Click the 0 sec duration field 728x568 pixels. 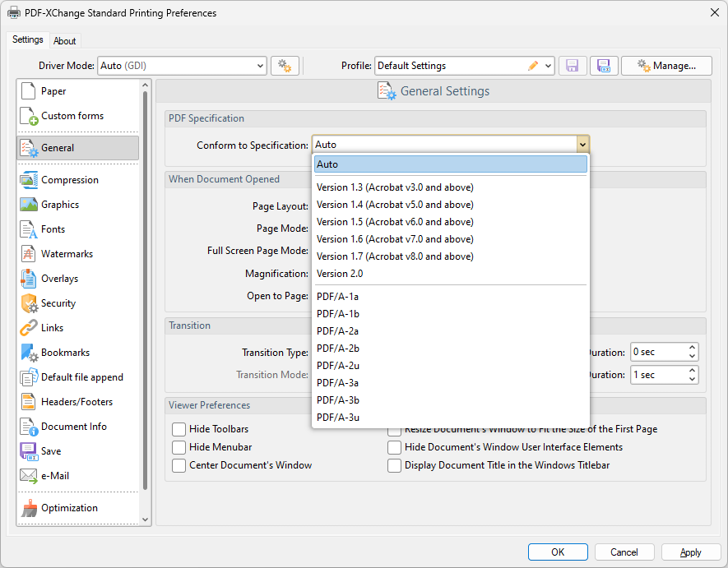657,352
